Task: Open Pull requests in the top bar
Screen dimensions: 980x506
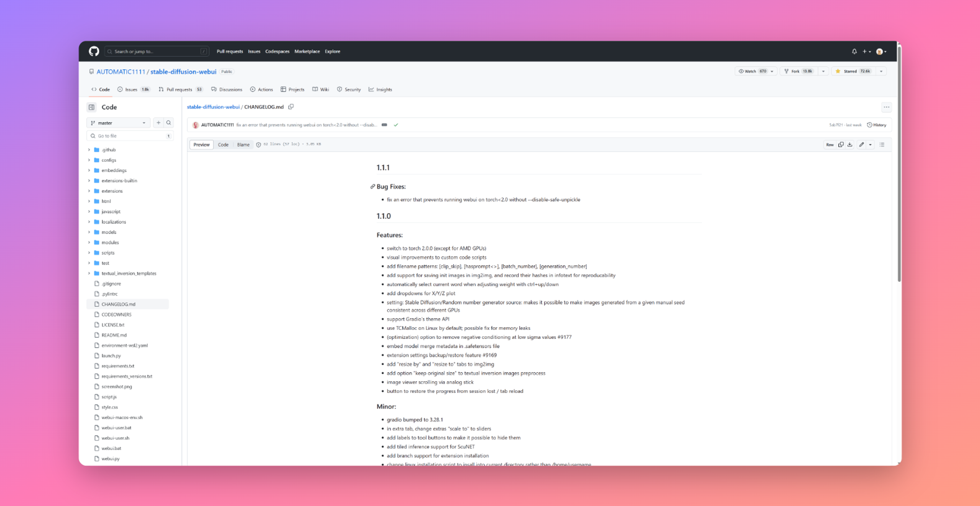Action: pyautogui.click(x=230, y=51)
